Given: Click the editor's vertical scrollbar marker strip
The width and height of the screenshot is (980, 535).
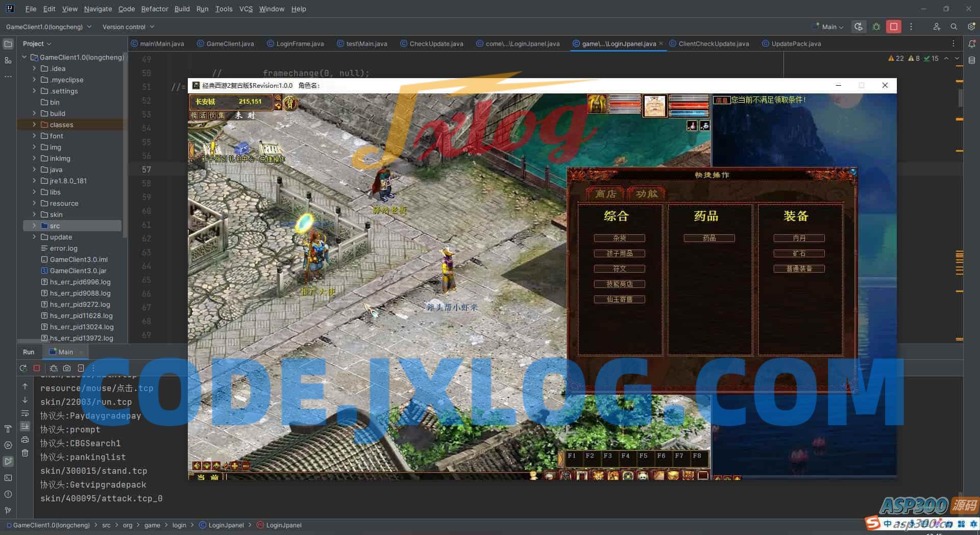Looking at the screenshot, I should point(959,204).
